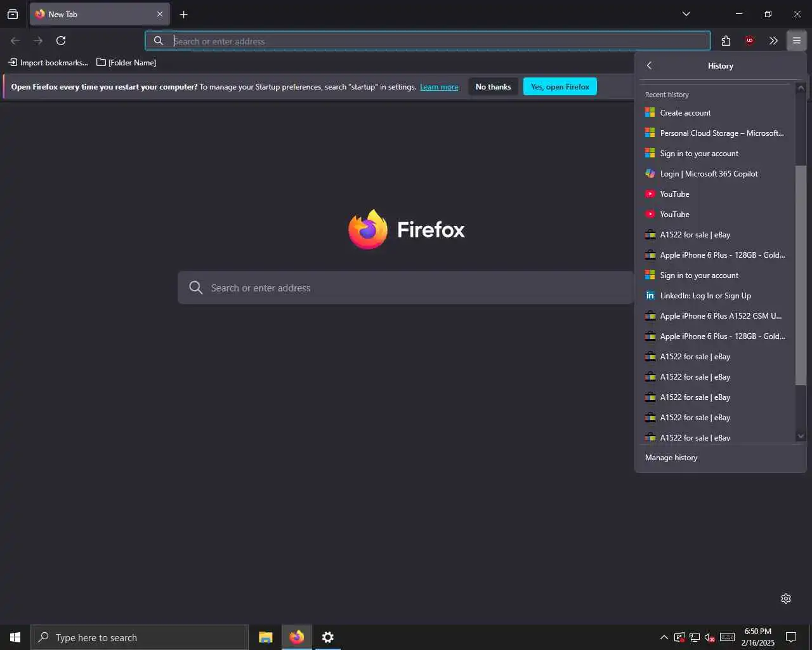This screenshot has height=650, width=812.
Task: Open the new tab personalize gear icon
Action: pyautogui.click(x=786, y=599)
